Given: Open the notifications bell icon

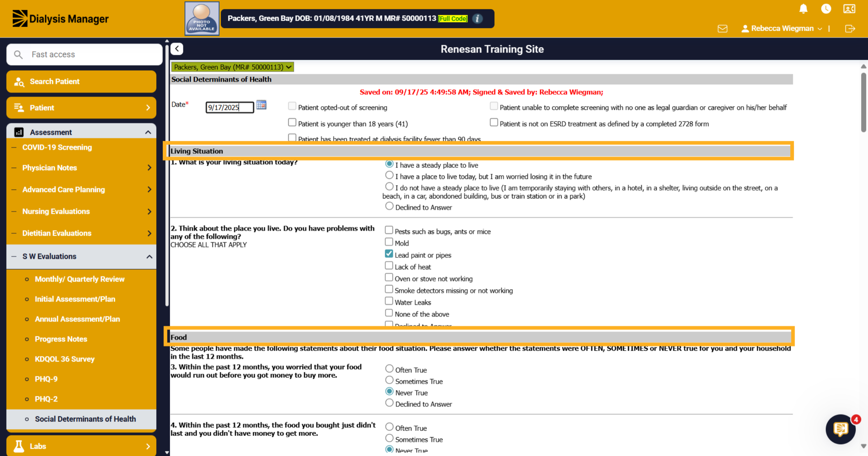Looking at the screenshot, I should tap(803, 9).
